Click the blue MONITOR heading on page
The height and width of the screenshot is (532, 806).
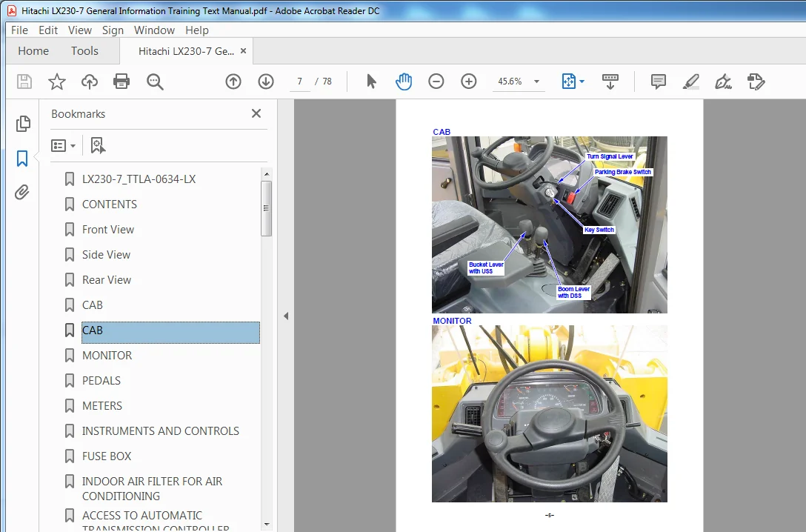pos(452,320)
